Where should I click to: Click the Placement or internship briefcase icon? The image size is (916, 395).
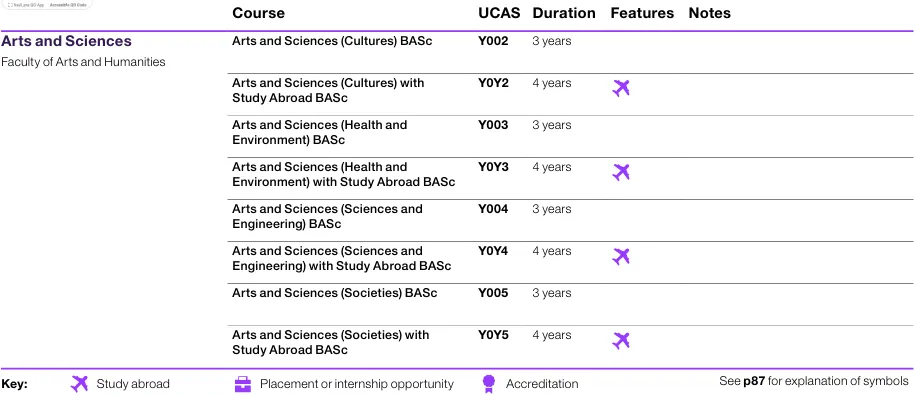(x=242, y=384)
